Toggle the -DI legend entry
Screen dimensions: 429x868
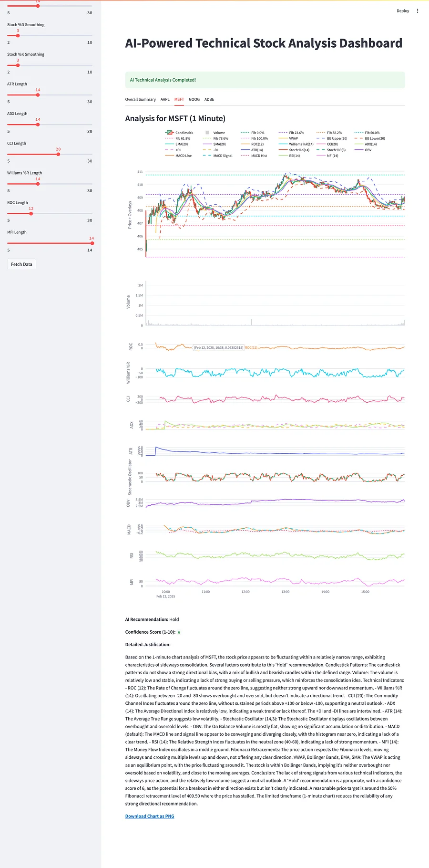211,150
